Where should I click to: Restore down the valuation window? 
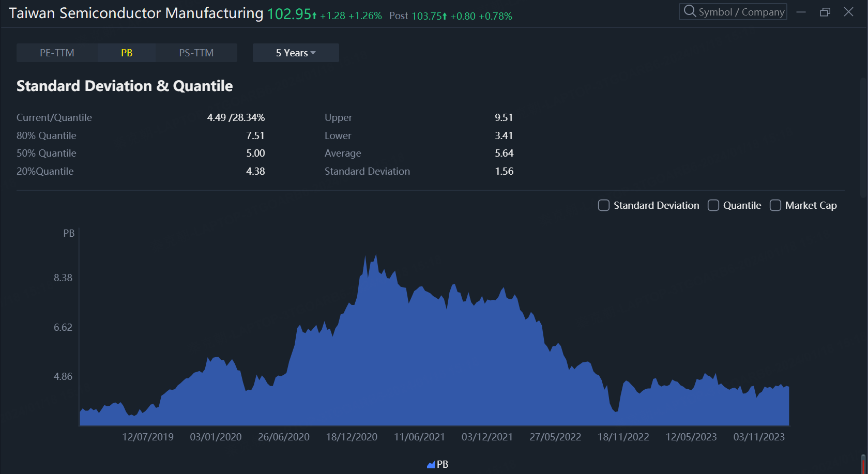pyautogui.click(x=825, y=12)
